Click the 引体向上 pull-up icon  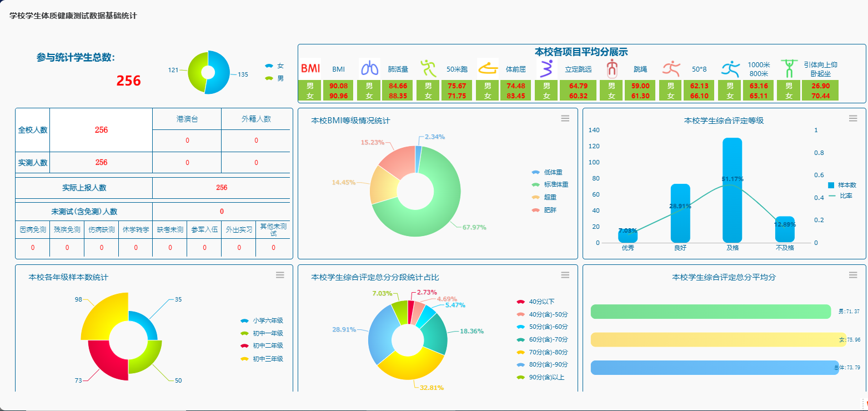[788, 69]
